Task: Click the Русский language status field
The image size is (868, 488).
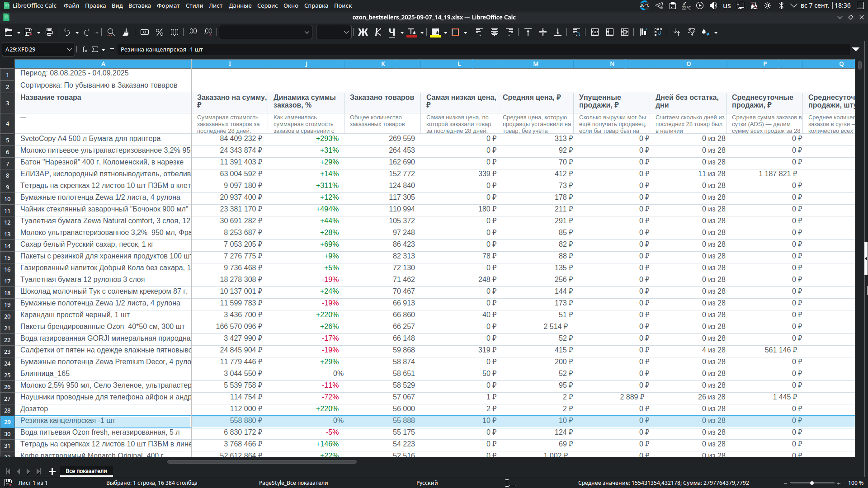Action: pyautogui.click(x=427, y=483)
